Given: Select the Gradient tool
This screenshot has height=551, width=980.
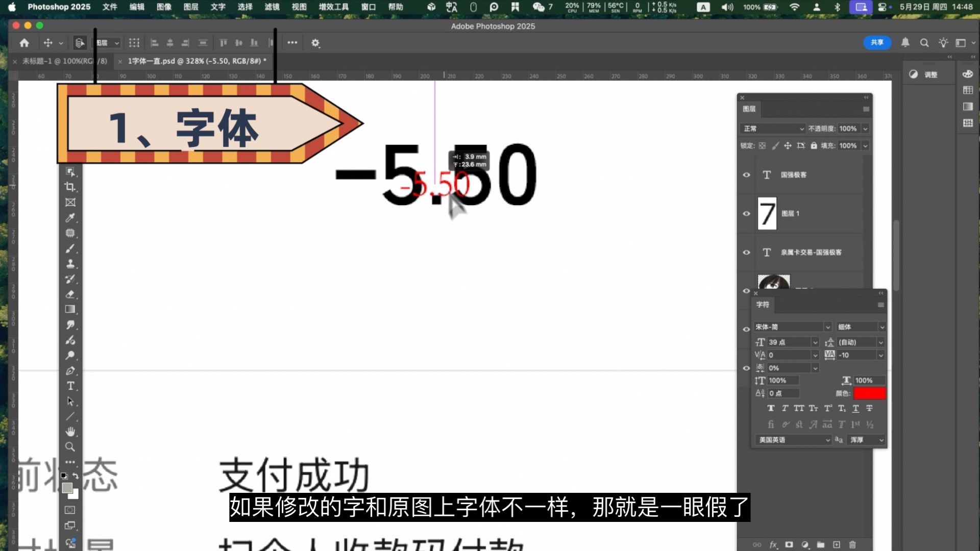Looking at the screenshot, I should (x=70, y=309).
